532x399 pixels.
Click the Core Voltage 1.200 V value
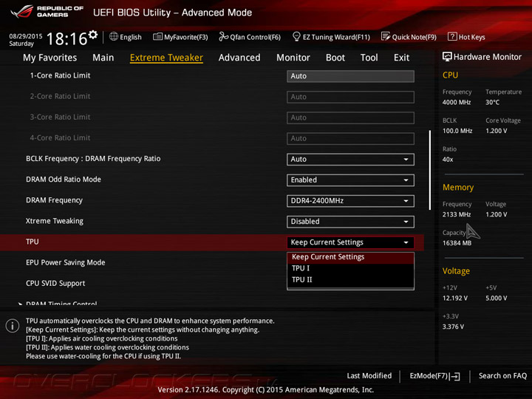pos(496,131)
